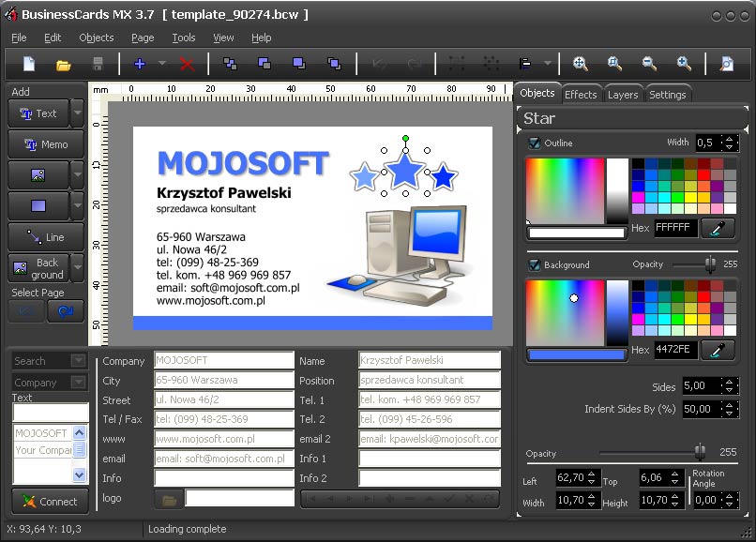Click the zoom in magnifier icon

684,64
